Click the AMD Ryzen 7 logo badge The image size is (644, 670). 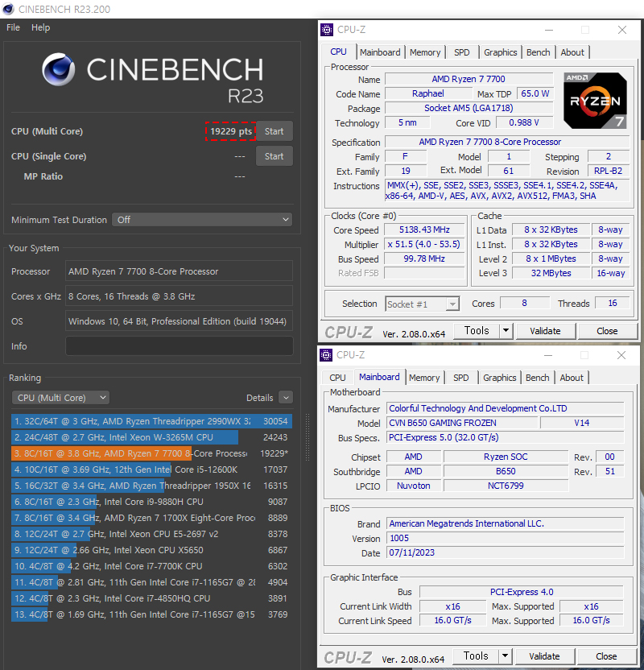click(596, 101)
